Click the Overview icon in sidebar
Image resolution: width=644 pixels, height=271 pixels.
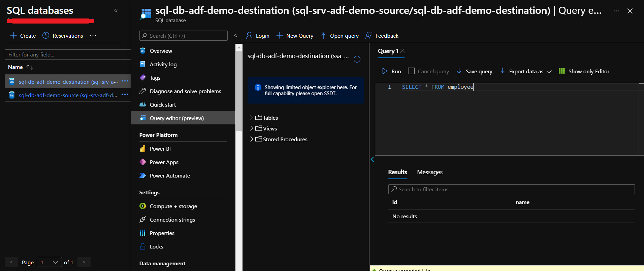143,51
